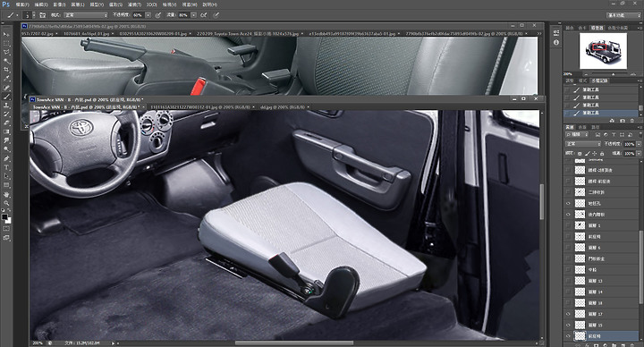Screen dimensions: 644x347
Task: Select the Crop tool
Action: 6,70
